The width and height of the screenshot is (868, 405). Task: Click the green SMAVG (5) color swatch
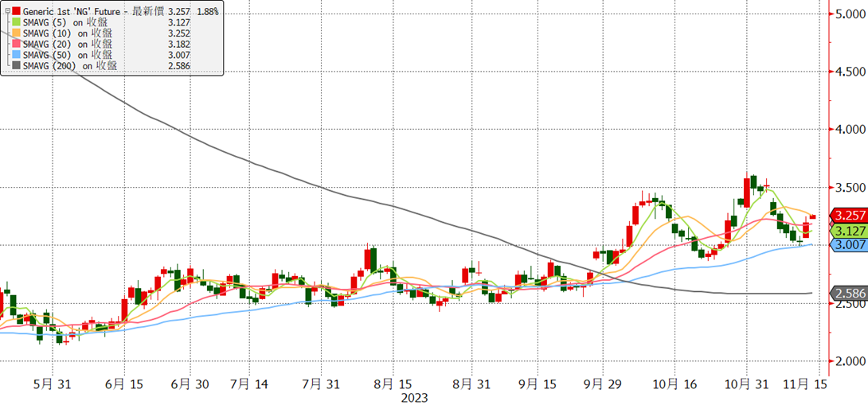click(18, 21)
